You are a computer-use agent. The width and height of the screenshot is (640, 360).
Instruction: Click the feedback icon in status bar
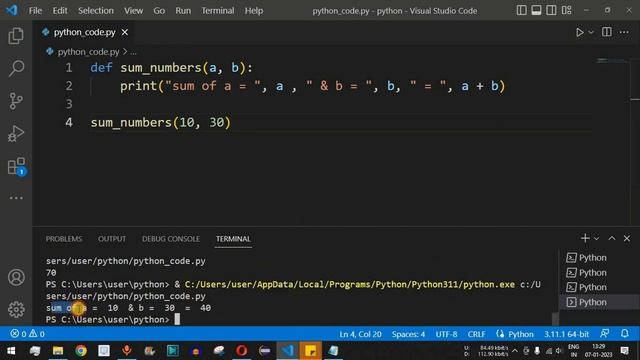pos(604,333)
